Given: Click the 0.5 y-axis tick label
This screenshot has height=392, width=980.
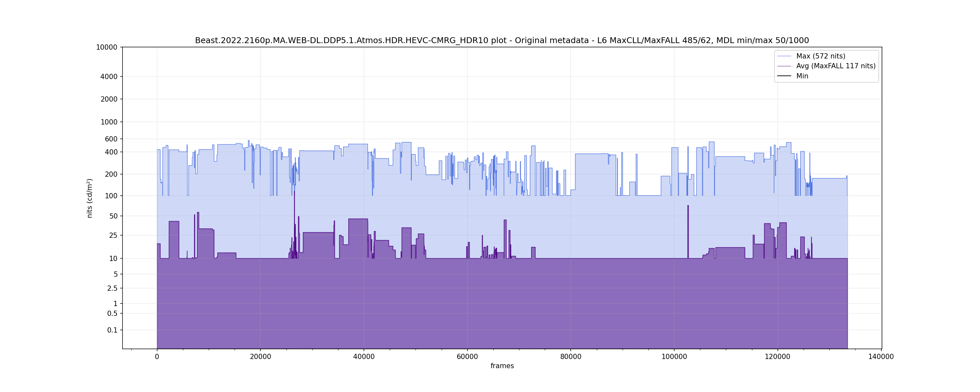Looking at the screenshot, I should [112, 314].
